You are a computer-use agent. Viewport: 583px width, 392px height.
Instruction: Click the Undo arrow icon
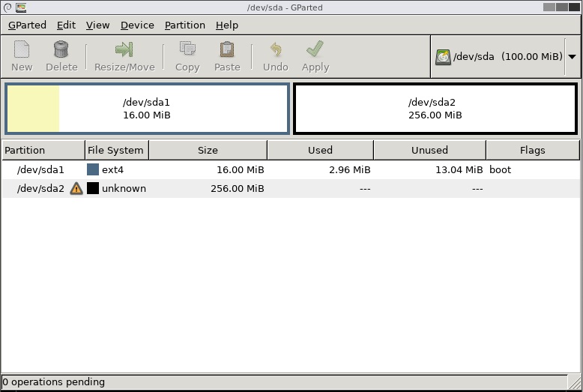276,49
